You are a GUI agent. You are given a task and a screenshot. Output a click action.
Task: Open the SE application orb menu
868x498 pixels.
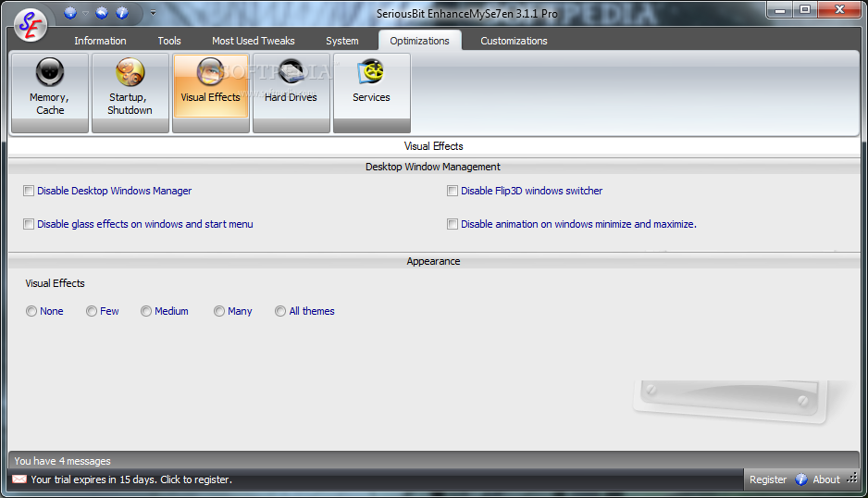tap(31, 25)
